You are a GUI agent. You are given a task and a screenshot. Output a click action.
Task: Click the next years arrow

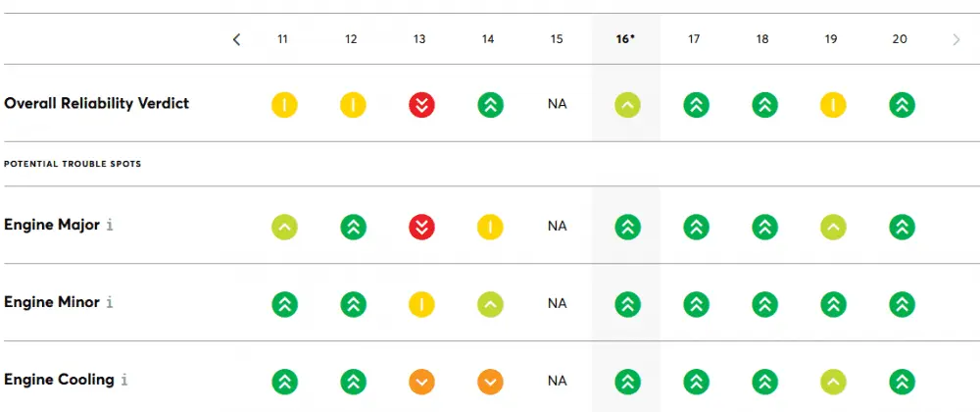pyautogui.click(x=956, y=39)
